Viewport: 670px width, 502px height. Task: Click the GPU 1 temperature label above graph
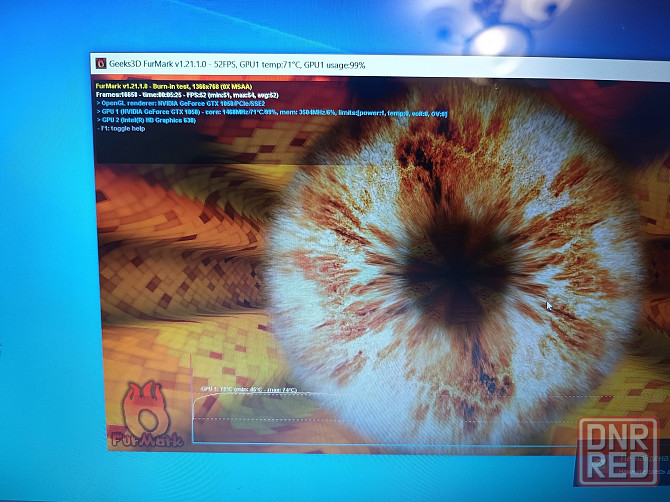pos(248,388)
